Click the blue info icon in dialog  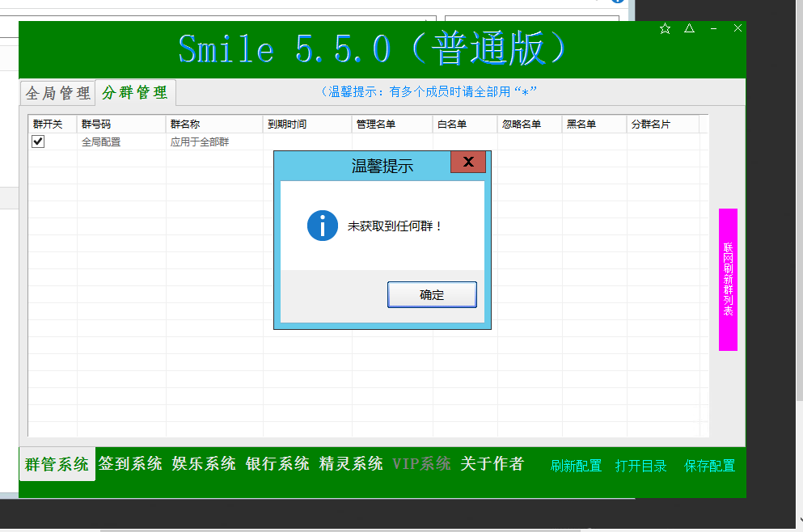(x=323, y=226)
